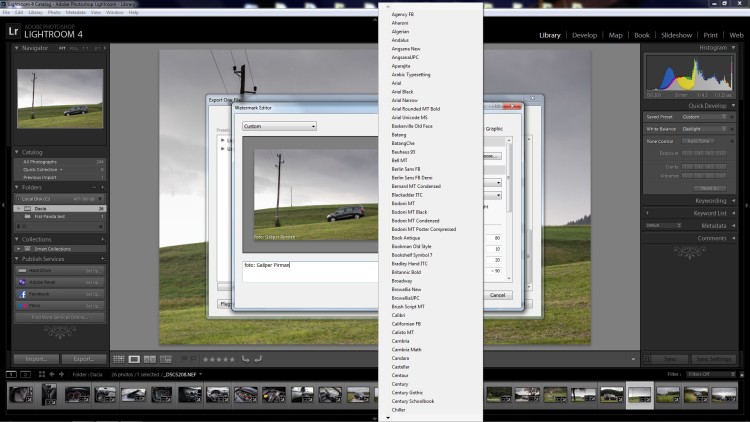Set star rating in toolbar
The height and width of the screenshot is (422, 750).
pyautogui.click(x=219, y=359)
